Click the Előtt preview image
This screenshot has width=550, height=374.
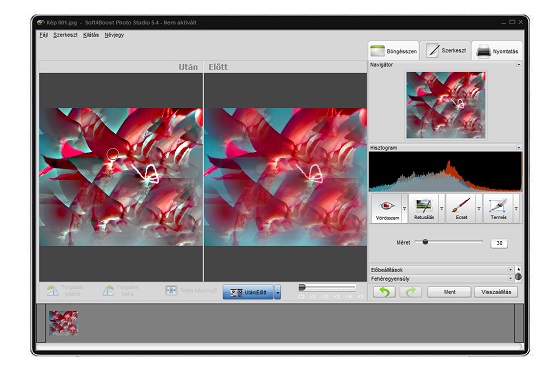tap(286, 177)
